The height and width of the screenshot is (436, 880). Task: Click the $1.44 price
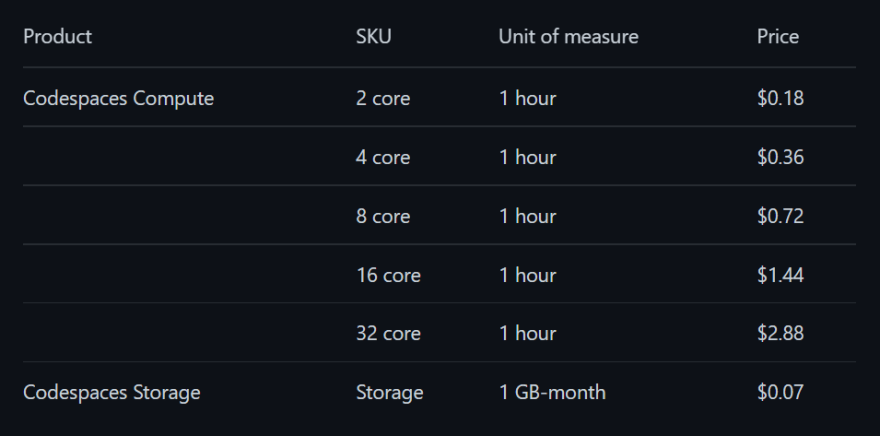coord(780,275)
